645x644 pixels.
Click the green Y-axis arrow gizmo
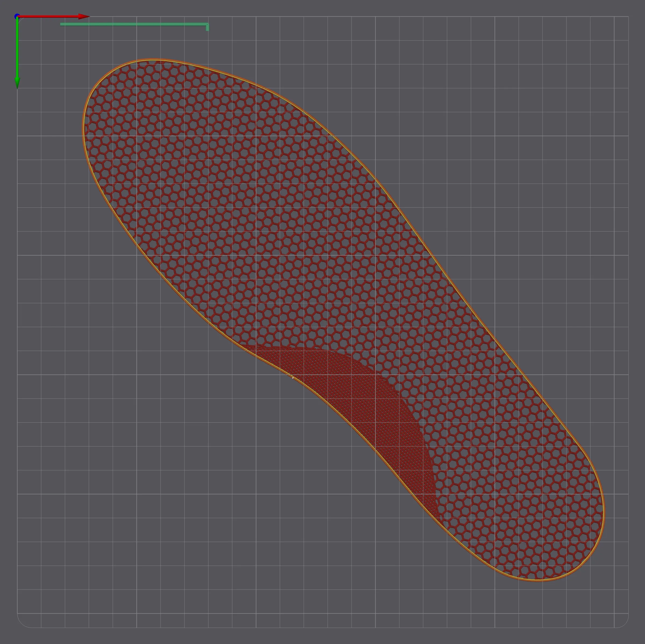(x=17, y=50)
